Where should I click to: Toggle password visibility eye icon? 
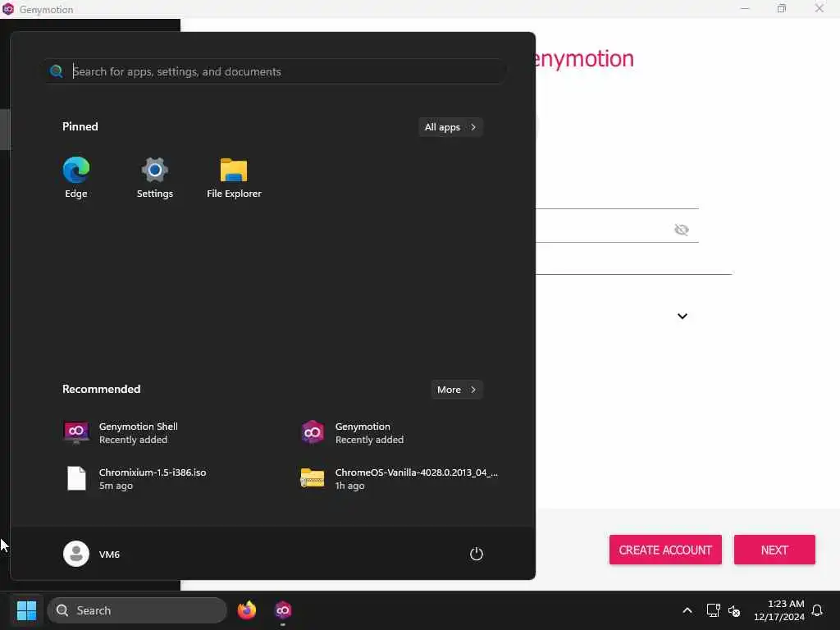tap(682, 230)
